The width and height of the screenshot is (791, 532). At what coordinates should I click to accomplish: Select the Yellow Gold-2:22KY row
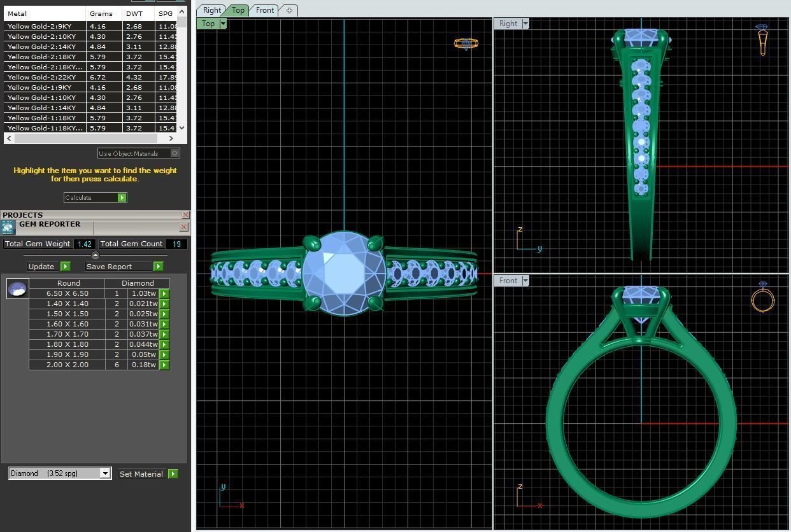pyautogui.click(x=90, y=77)
